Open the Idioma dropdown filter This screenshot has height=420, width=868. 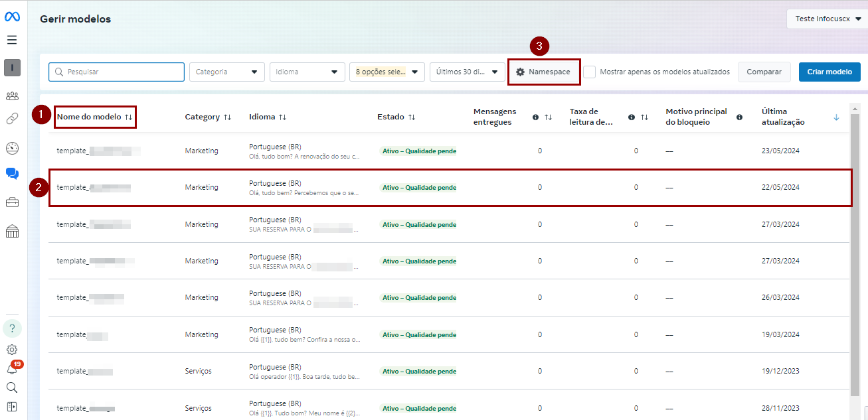(x=307, y=72)
